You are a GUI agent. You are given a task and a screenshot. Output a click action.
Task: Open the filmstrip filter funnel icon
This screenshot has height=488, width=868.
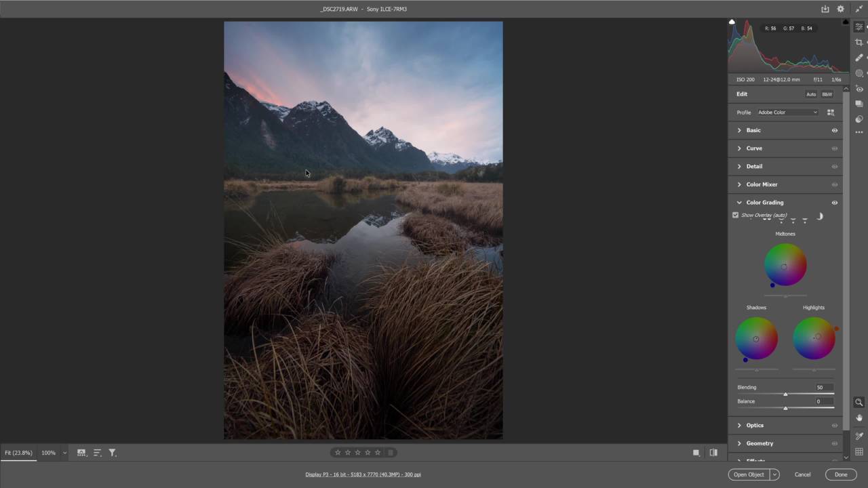113,453
